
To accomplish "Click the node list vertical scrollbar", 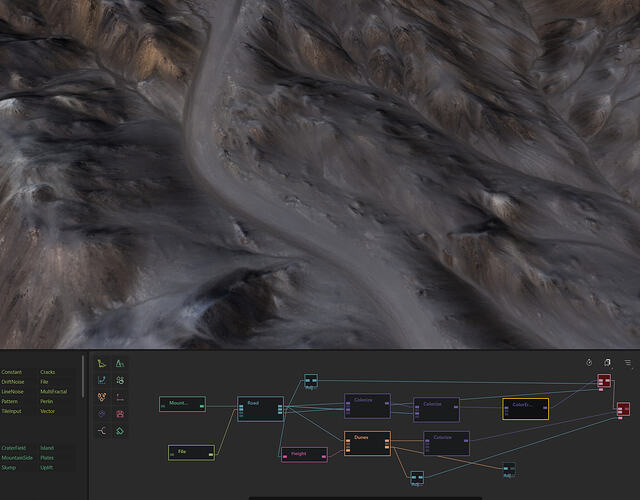I will [83, 377].
